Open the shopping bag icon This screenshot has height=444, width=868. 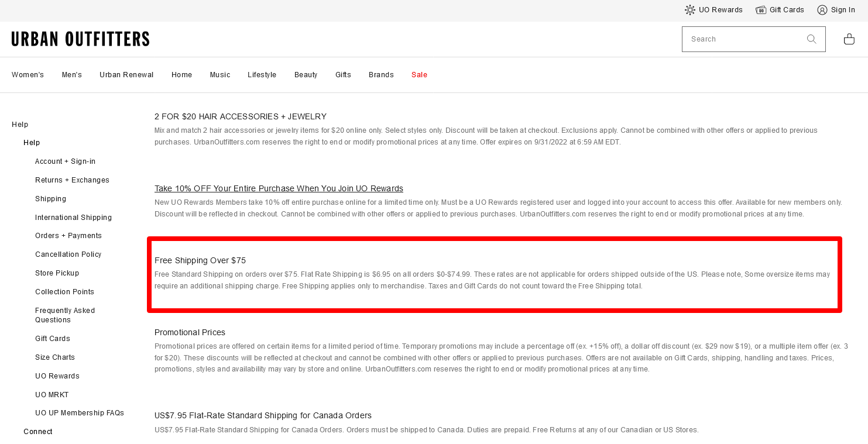(849, 39)
